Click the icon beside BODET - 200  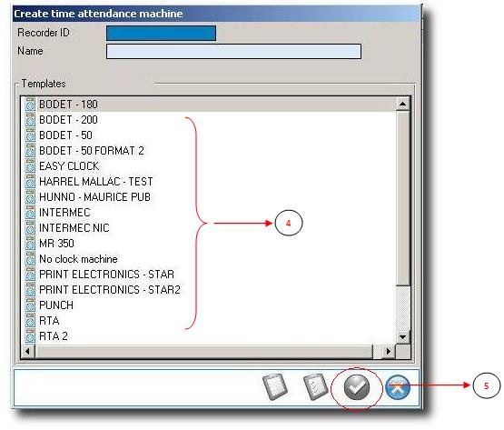[x=30, y=120]
